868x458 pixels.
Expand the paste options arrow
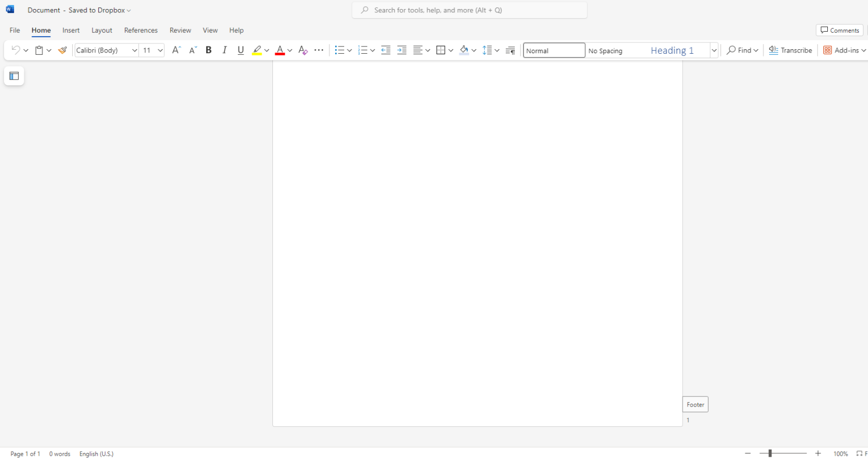pos(49,50)
